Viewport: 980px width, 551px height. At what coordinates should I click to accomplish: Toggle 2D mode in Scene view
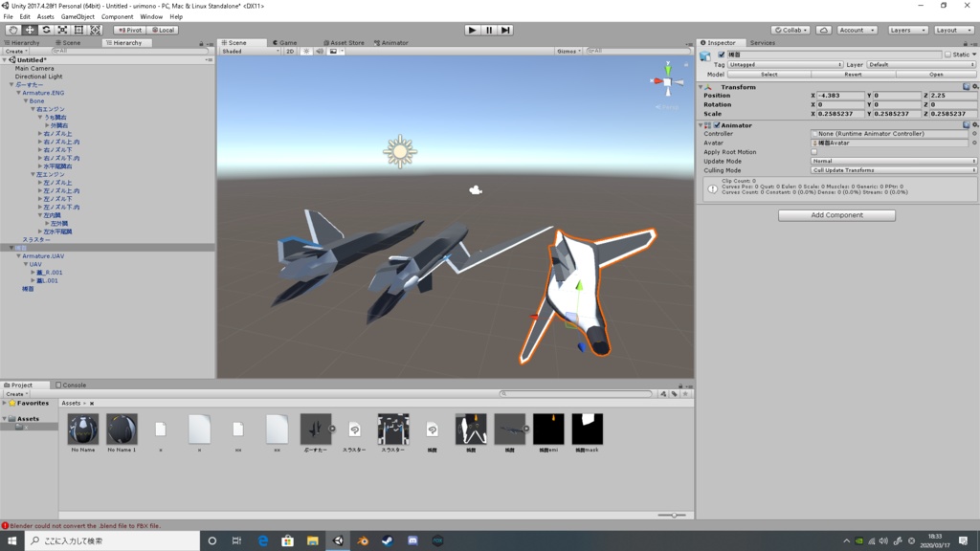click(x=290, y=52)
